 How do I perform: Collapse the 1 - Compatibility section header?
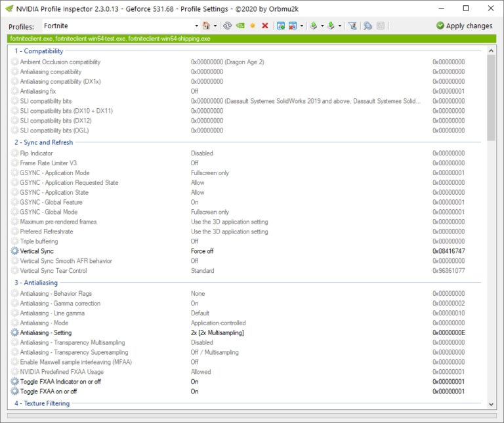[x=39, y=51]
